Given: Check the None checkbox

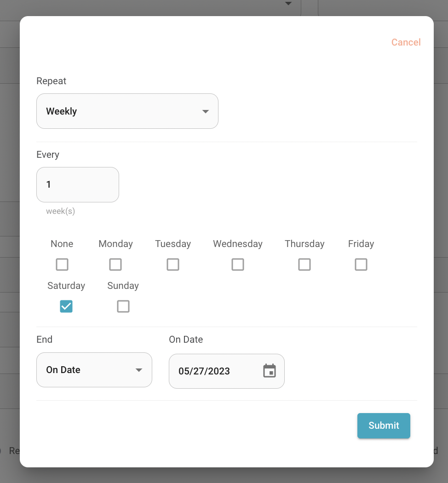Looking at the screenshot, I should (x=62, y=264).
